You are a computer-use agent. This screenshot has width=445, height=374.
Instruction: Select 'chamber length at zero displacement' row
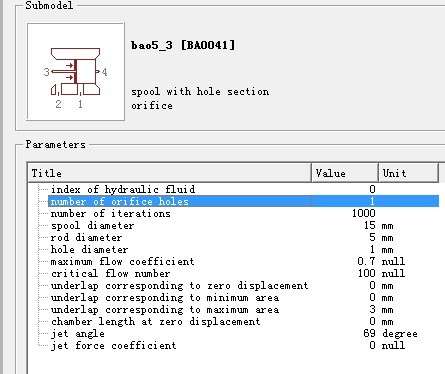(x=243, y=321)
